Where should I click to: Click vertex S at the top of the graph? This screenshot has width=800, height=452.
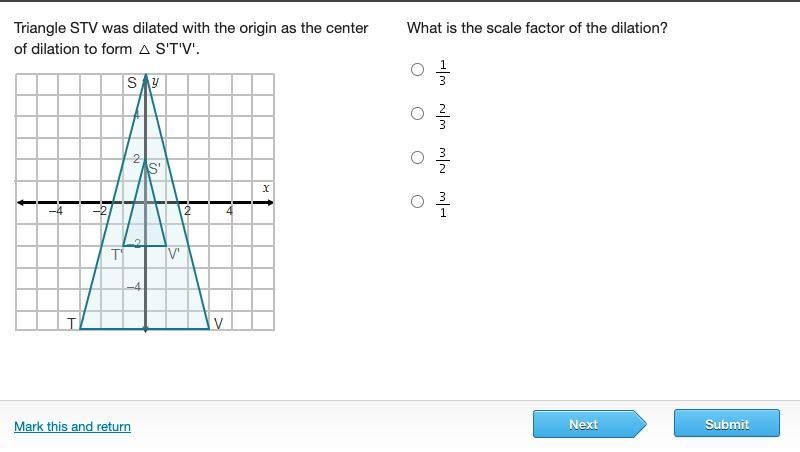coord(132,83)
